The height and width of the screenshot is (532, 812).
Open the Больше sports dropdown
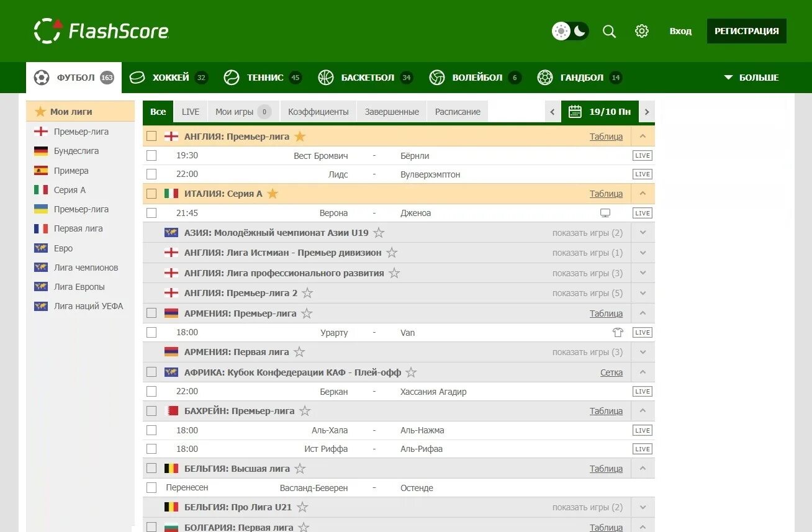[x=751, y=78]
